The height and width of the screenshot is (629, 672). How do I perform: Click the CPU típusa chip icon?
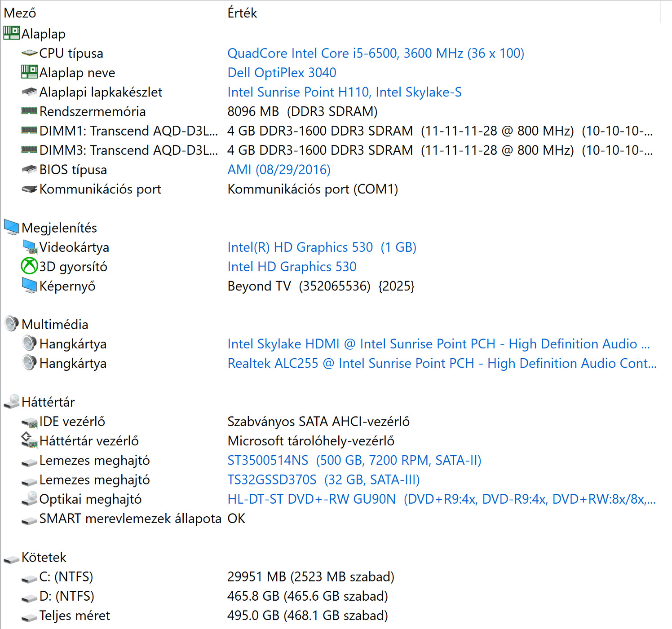point(29,53)
